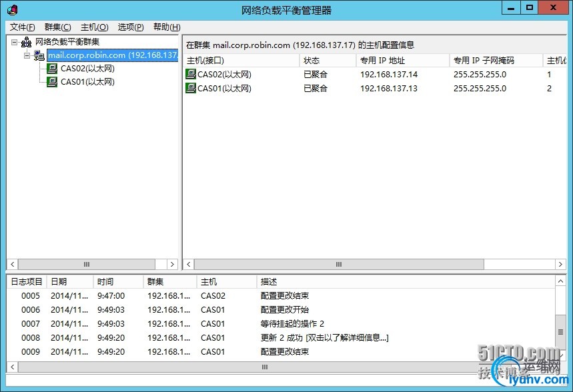Open the 群集(C) menu
Screen dimensions: 573x392
point(58,27)
